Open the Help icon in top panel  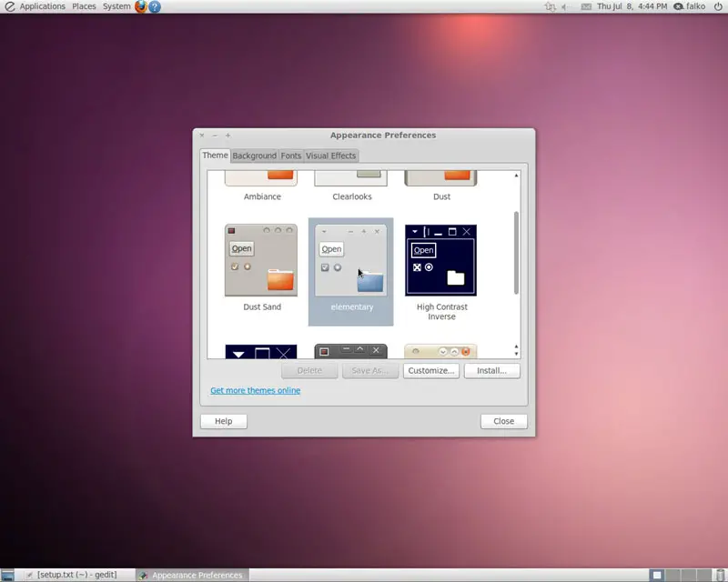(x=155, y=6)
